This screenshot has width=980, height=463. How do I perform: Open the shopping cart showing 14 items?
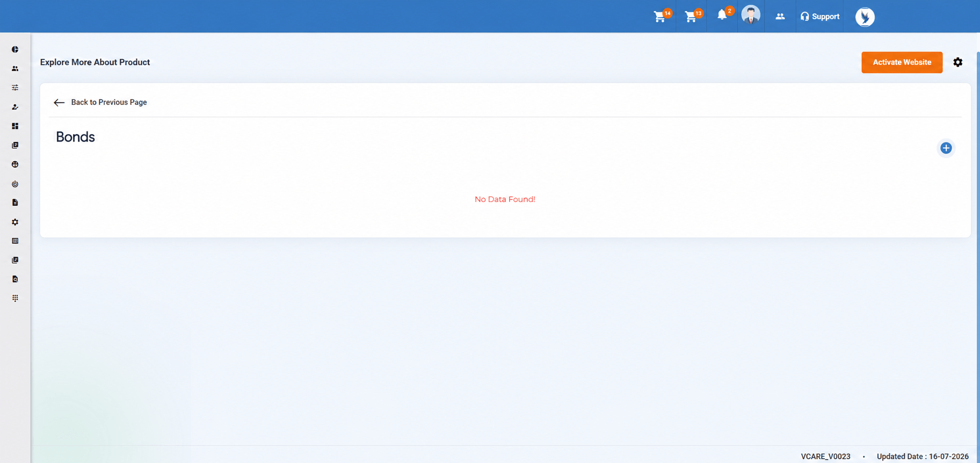(660, 16)
